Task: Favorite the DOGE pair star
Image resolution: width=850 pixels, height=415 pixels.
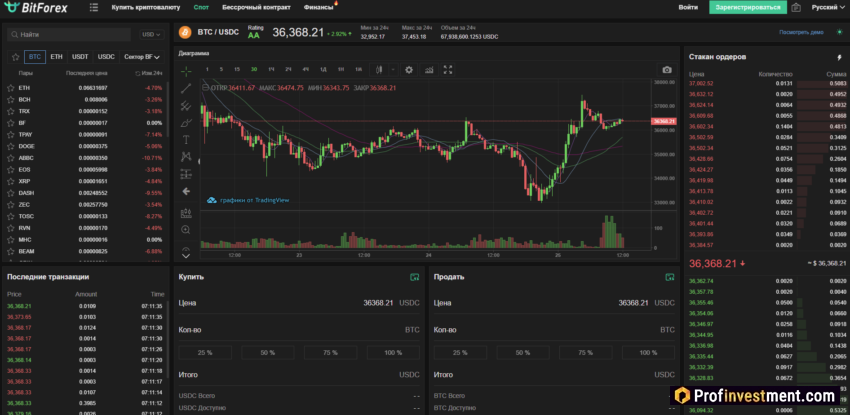Action: 10,146
